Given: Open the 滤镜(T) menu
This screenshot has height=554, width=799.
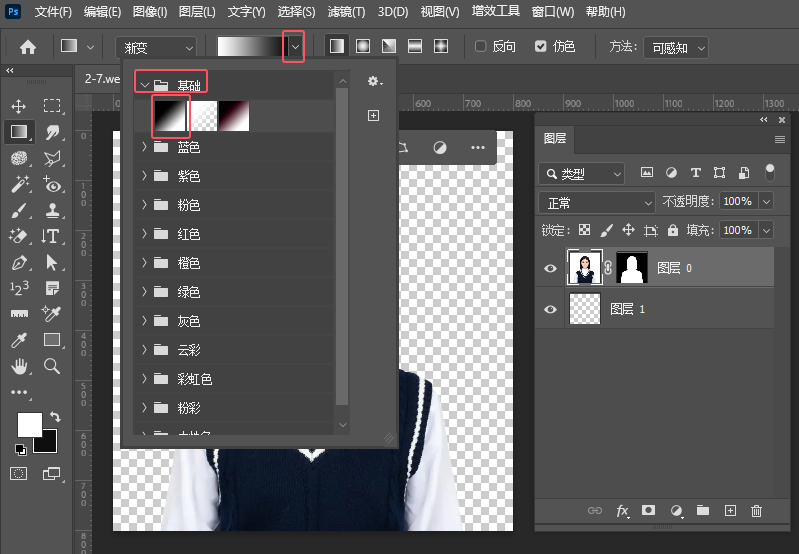Looking at the screenshot, I should point(346,12).
